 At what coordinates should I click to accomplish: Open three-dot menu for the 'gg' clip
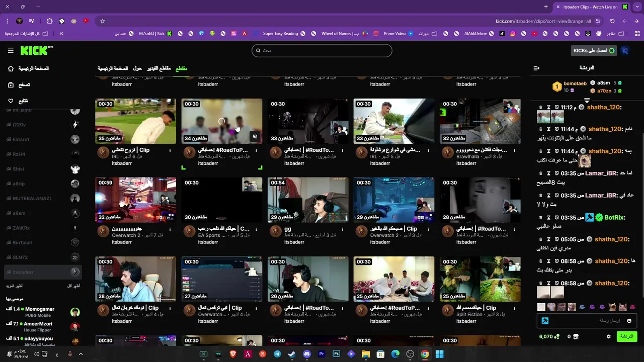click(x=342, y=229)
